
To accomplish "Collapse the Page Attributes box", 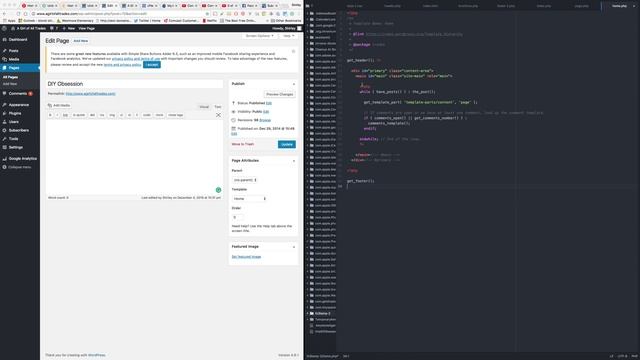I will point(293,161).
